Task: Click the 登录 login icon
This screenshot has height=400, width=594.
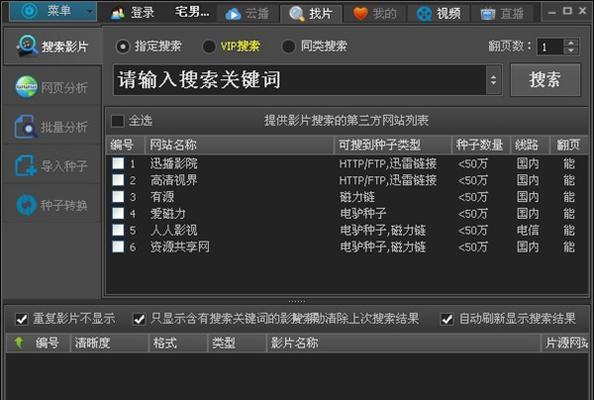Action: 118,14
